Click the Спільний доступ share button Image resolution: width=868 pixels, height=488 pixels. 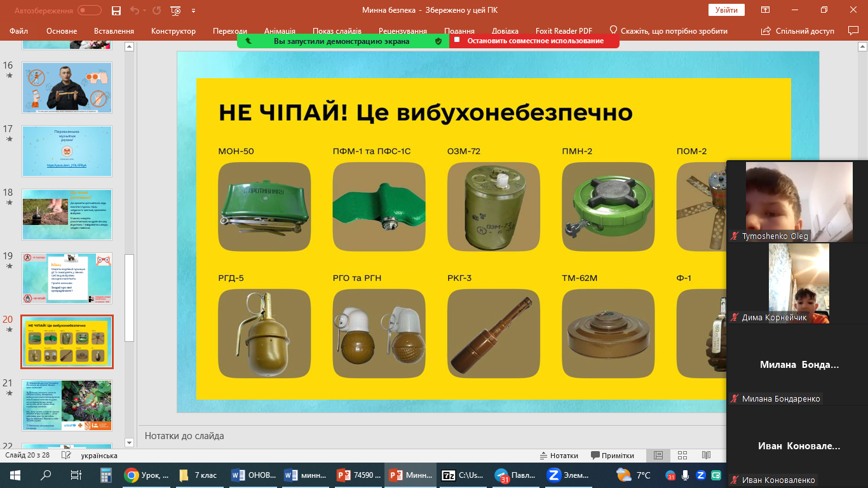(798, 30)
